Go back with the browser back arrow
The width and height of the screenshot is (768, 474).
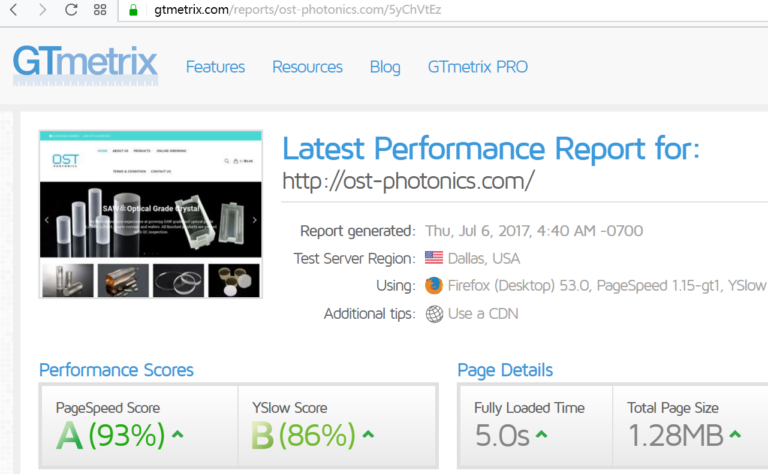click(14, 9)
